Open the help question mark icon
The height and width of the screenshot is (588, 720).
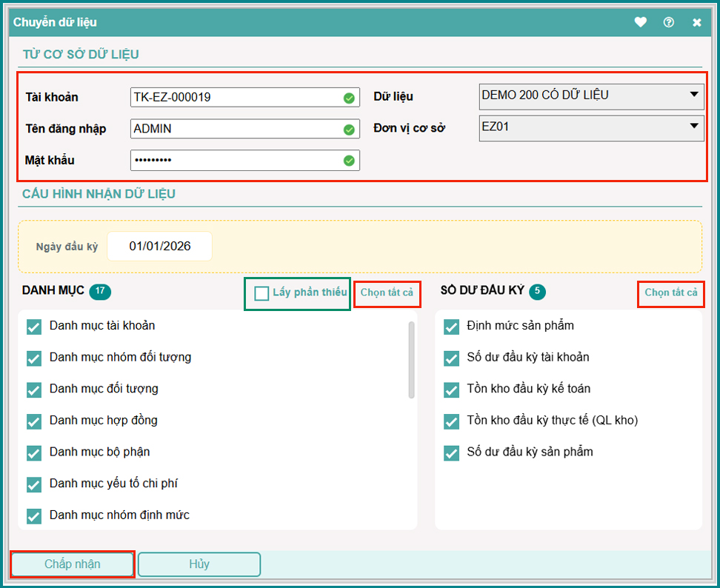click(669, 22)
